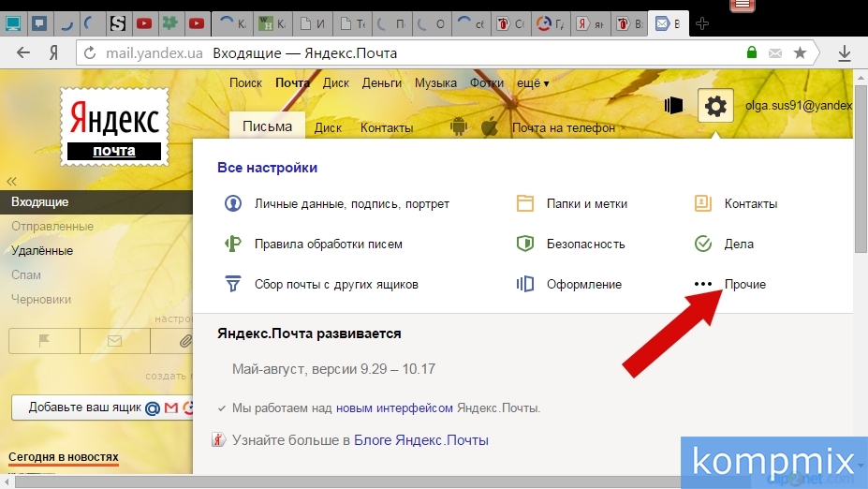Click the flag filter icon

click(43, 342)
